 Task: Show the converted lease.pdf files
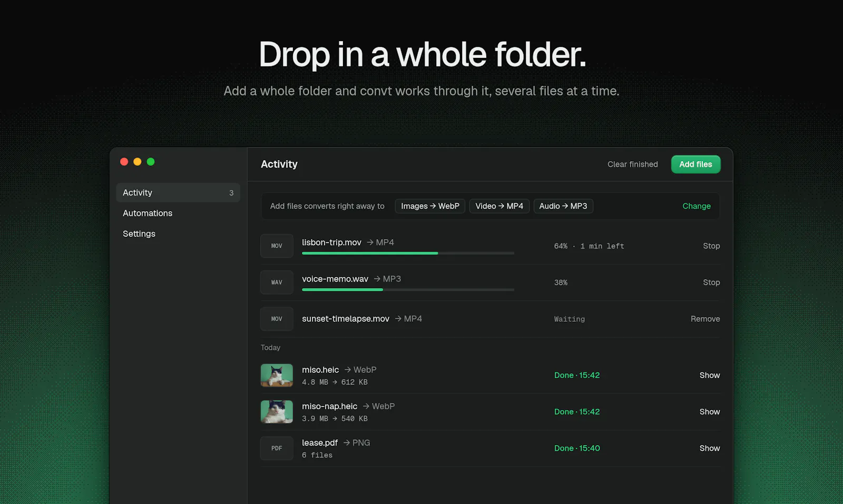tap(710, 448)
